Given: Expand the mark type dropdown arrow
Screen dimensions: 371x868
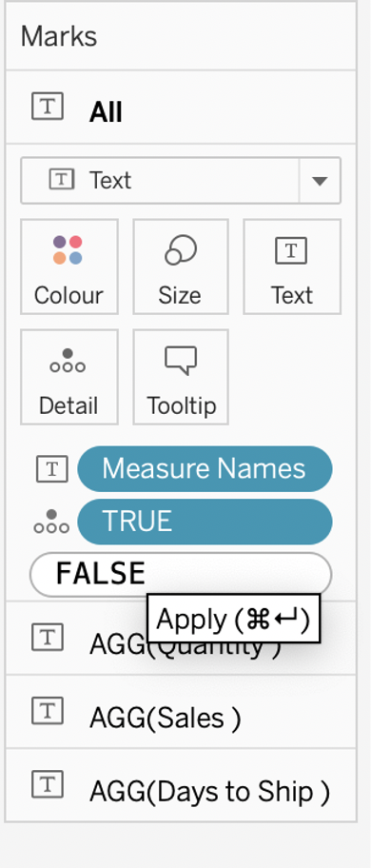Looking at the screenshot, I should click(320, 181).
